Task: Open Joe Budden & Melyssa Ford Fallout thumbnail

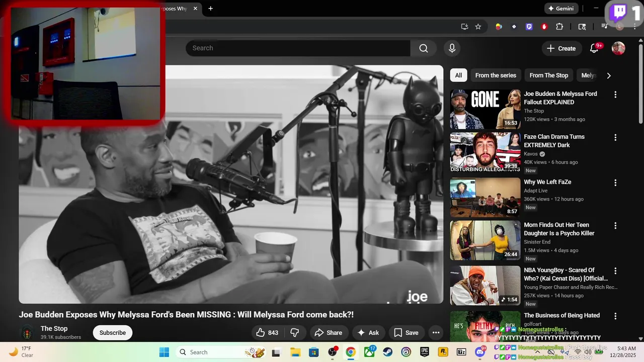Action: click(x=485, y=109)
